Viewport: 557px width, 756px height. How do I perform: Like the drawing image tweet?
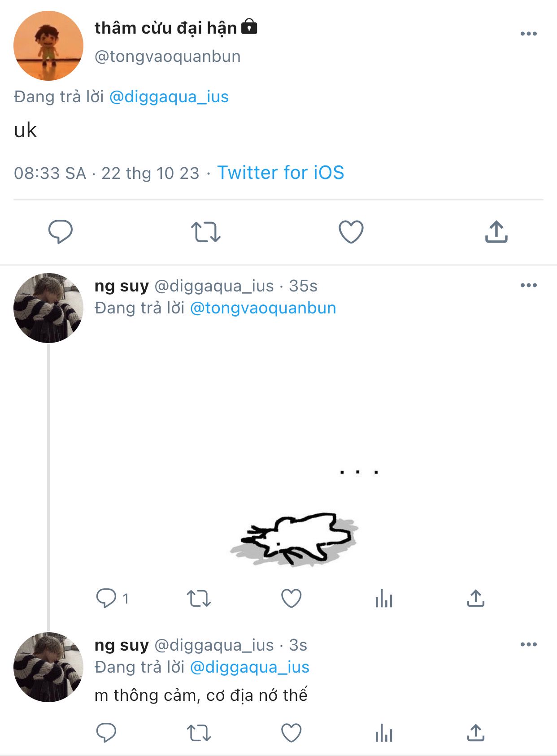click(291, 598)
